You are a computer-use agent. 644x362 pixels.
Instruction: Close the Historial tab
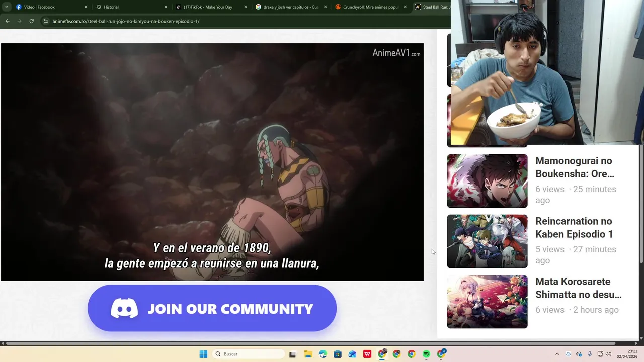[166, 7]
